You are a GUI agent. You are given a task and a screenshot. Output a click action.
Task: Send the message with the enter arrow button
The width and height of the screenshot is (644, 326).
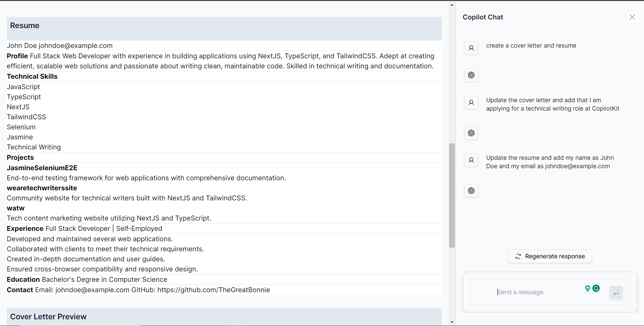tap(616, 292)
